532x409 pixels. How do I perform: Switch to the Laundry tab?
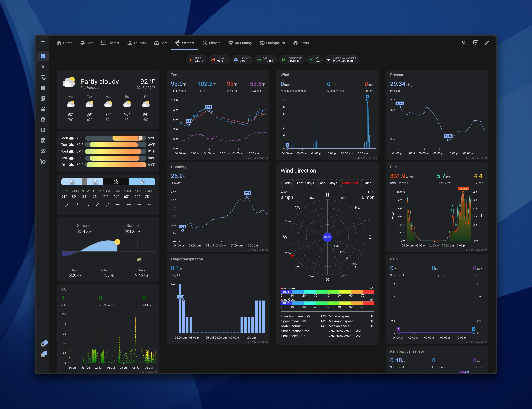(137, 43)
